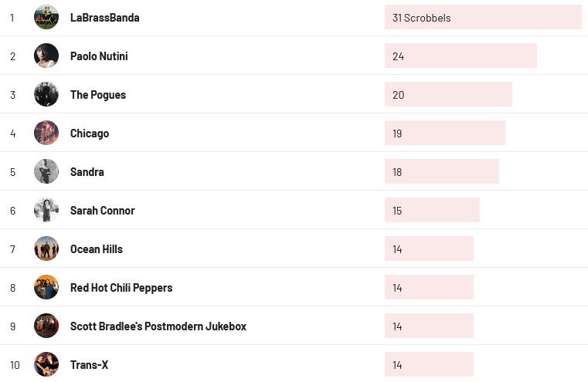Image resolution: width=588 pixels, height=382 pixels.
Task: Click LaBrassBanda artist avatar
Action: (46, 17)
